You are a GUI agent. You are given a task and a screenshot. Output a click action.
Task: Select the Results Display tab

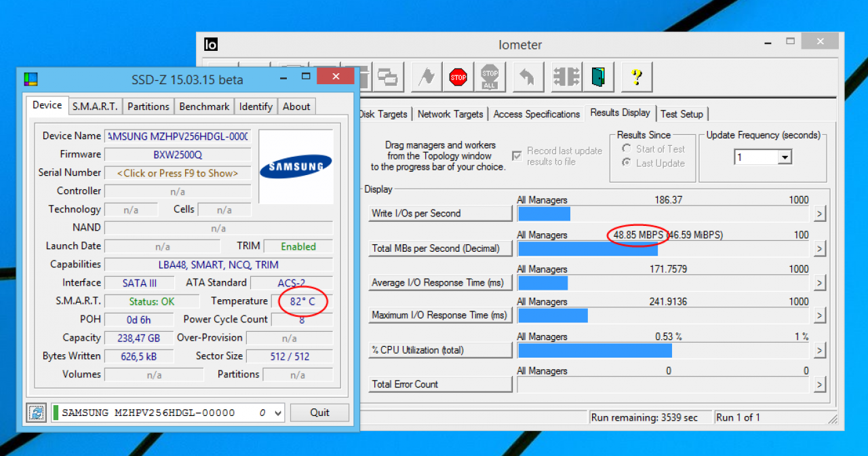tap(620, 113)
